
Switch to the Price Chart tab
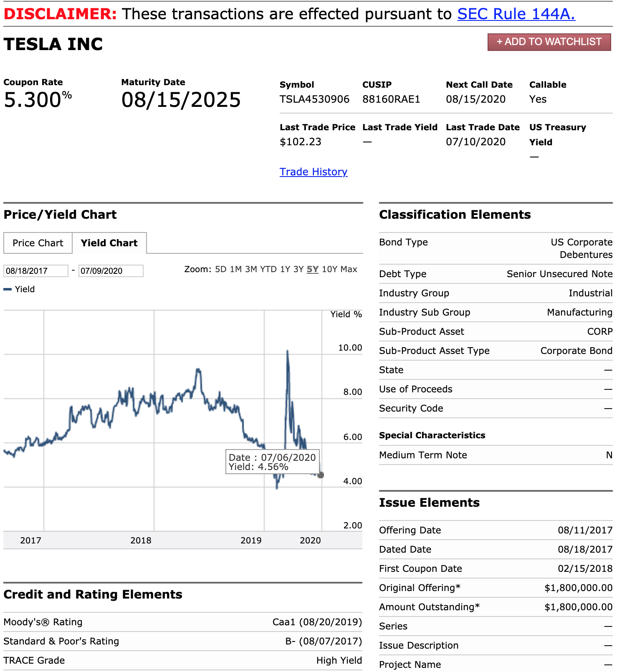tap(37, 243)
